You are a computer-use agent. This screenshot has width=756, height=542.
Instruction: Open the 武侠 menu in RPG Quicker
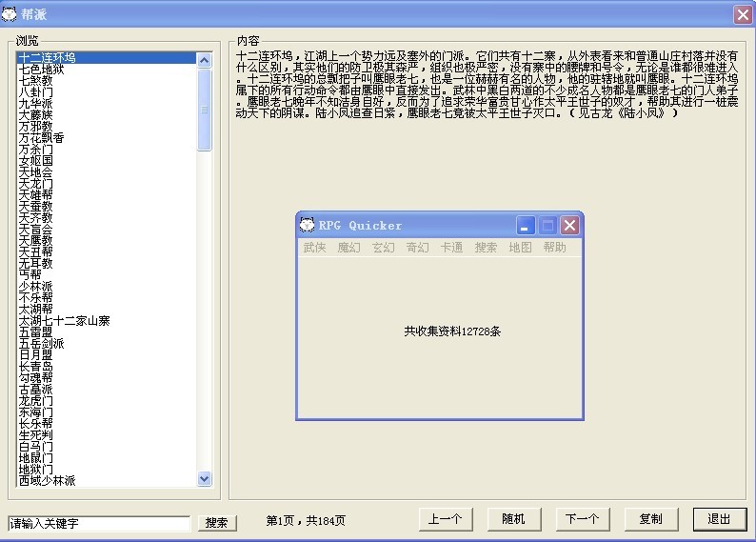pyautogui.click(x=314, y=248)
